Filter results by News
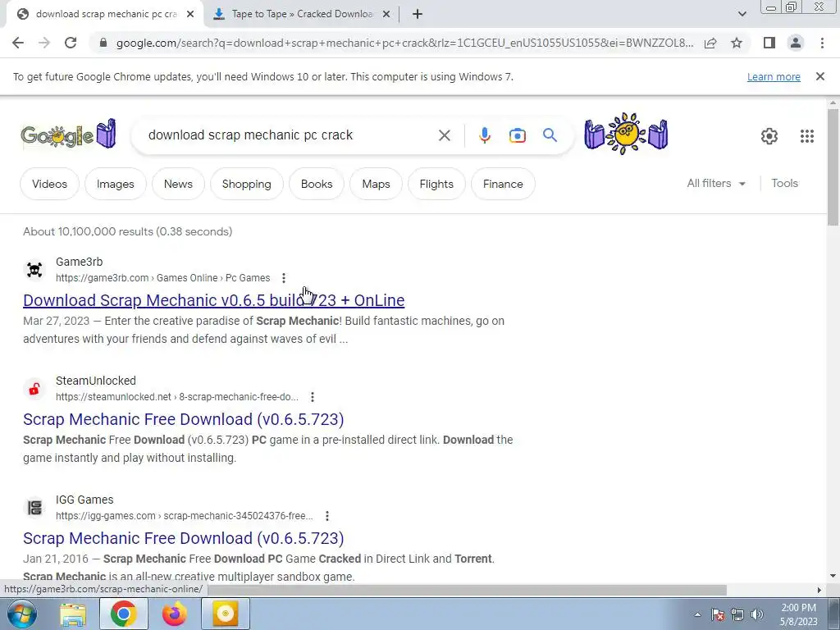This screenshot has height=630, width=840. pos(178,184)
